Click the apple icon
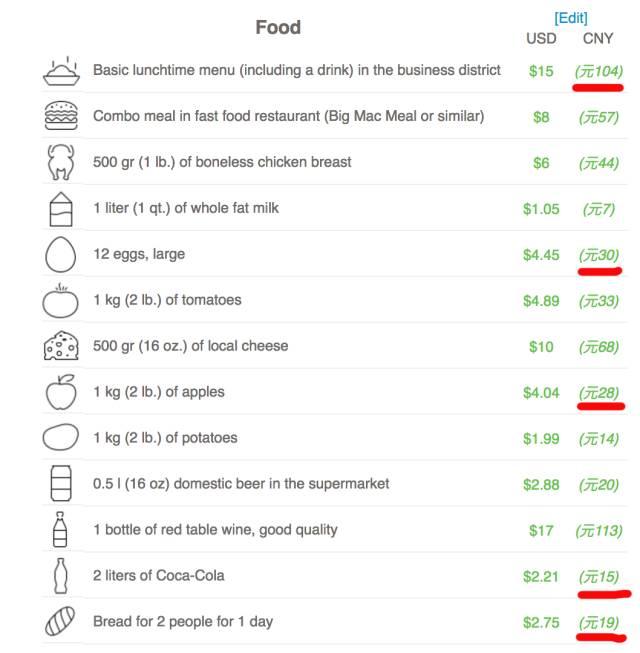 pyautogui.click(x=61, y=392)
